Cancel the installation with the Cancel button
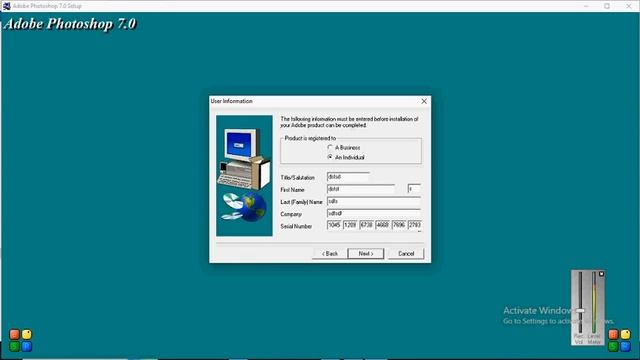640x360 pixels. (x=406, y=253)
